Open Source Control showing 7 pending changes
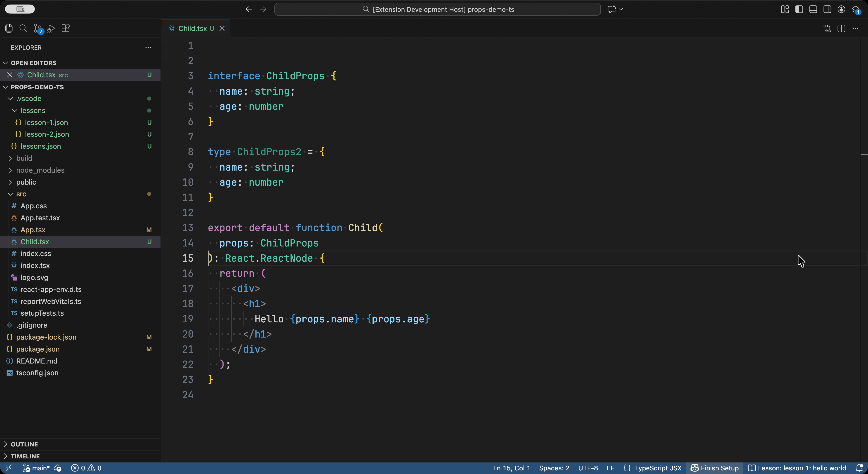868x474 pixels. 37,28
